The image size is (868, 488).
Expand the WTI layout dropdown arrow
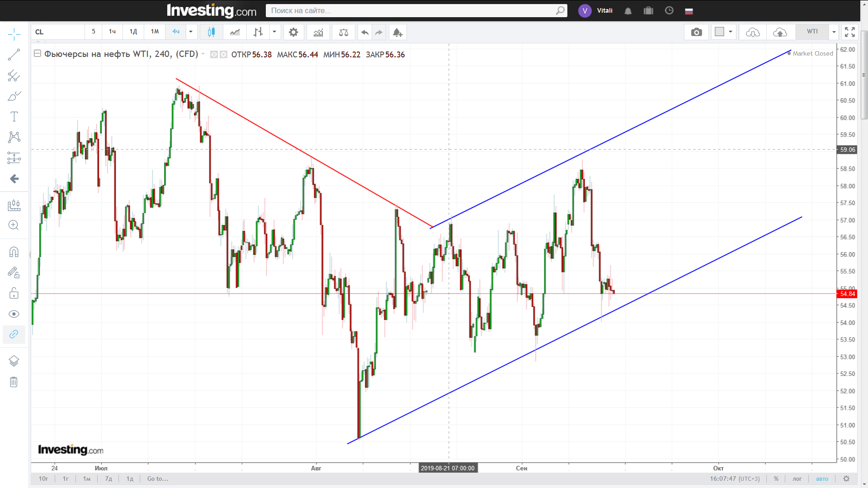click(x=834, y=32)
